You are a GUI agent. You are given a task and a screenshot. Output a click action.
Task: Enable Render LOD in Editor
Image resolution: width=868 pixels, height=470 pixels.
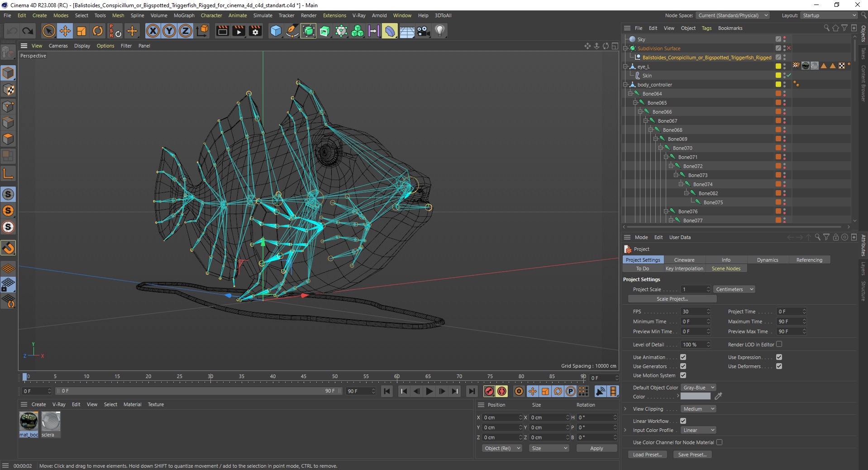(x=779, y=344)
